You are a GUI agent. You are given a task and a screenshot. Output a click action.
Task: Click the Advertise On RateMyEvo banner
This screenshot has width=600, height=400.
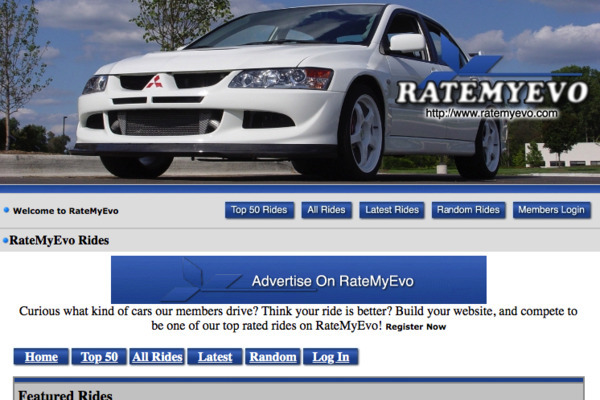coord(298,280)
